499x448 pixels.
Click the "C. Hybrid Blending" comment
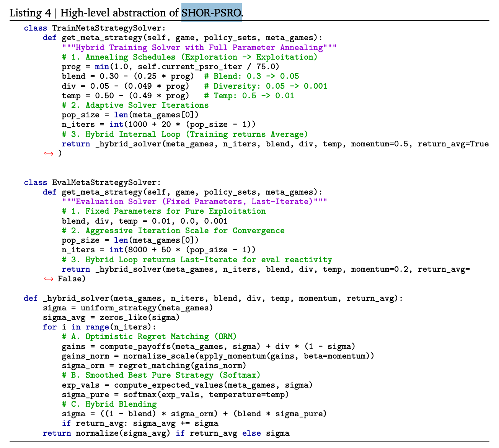[x=109, y=404]
